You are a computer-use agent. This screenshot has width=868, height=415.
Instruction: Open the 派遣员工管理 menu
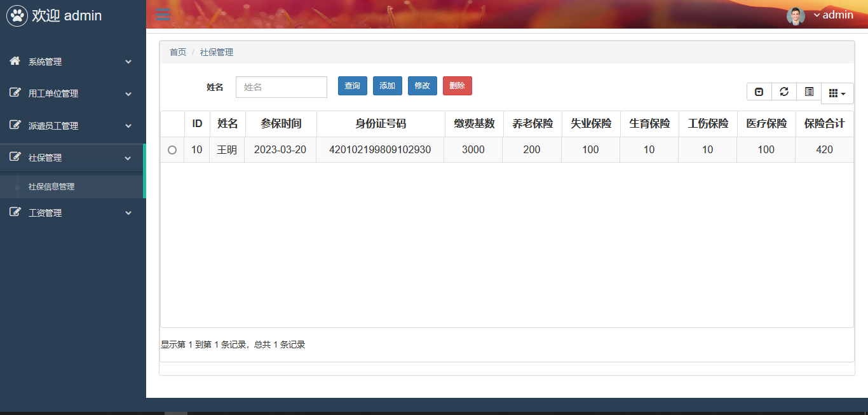coord(72,126)
